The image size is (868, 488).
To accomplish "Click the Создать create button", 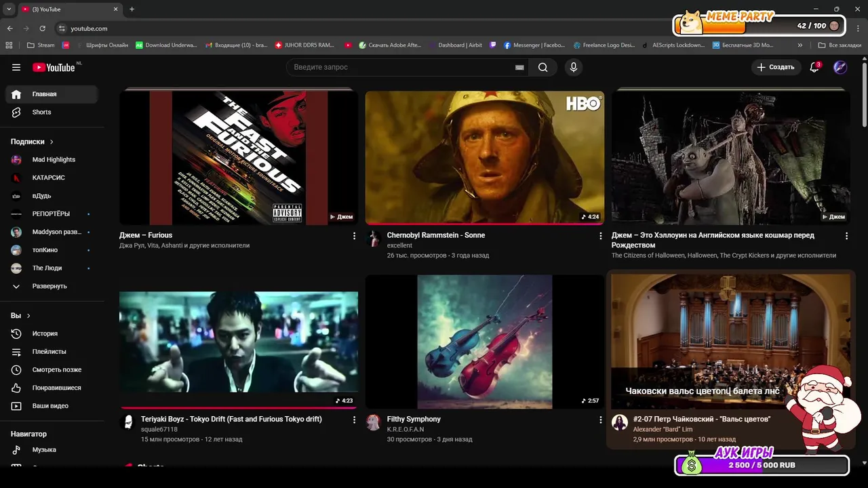I will pyautogui.click(x=776, y=67).
